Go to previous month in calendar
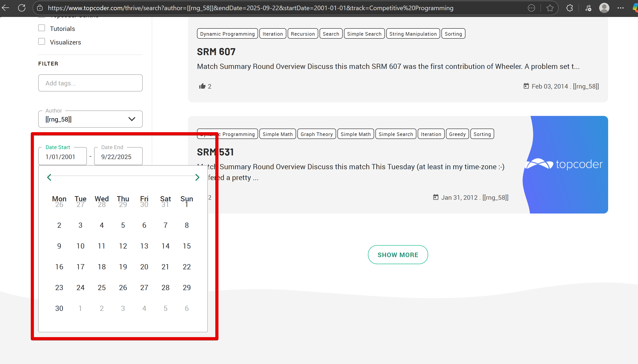 click(49, 177)
